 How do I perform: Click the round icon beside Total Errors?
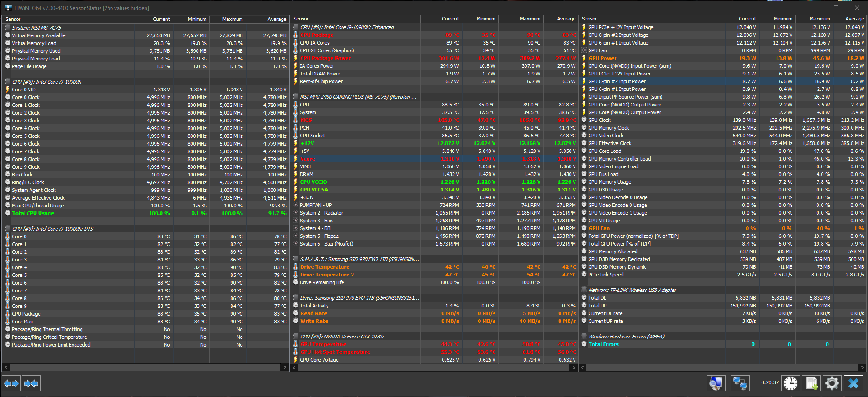[x=584, y=344]
